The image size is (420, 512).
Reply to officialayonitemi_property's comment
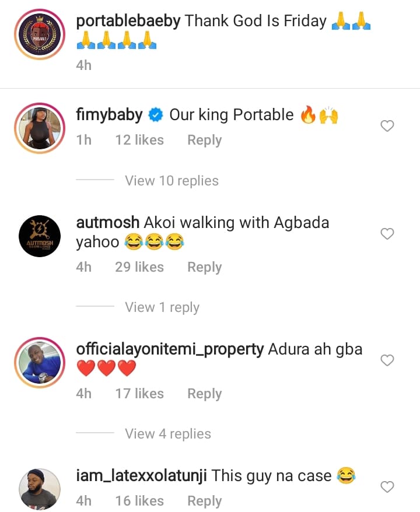204,394
